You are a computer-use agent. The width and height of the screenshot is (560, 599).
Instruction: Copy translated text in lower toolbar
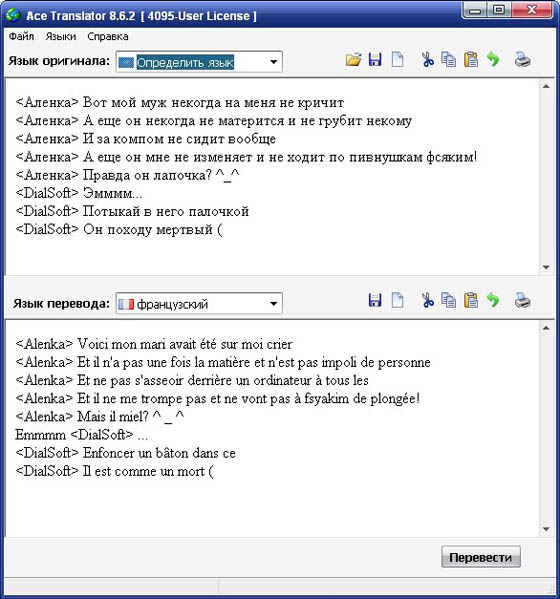(448, 300)
